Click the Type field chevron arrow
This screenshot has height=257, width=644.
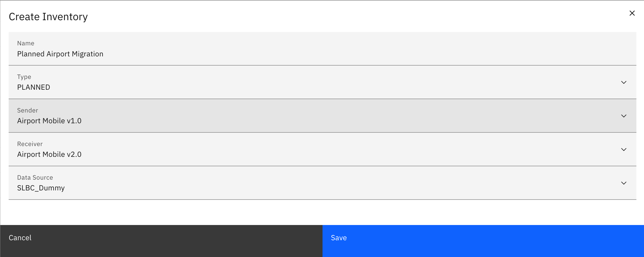coord(624,82)
